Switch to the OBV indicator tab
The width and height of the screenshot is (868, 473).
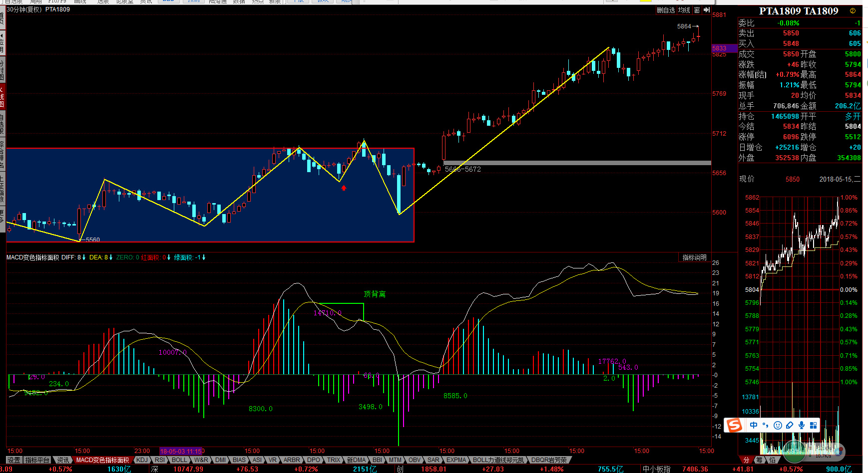[x=415, y=460]
